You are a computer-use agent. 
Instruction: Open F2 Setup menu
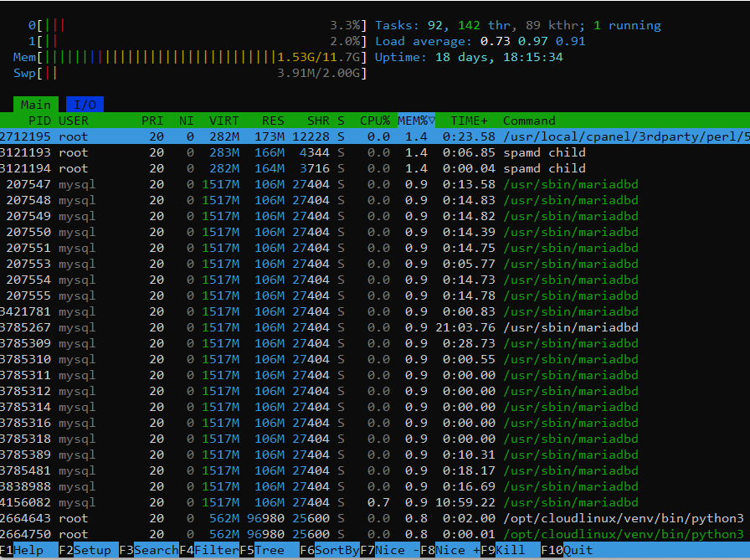tap(89, 550)
